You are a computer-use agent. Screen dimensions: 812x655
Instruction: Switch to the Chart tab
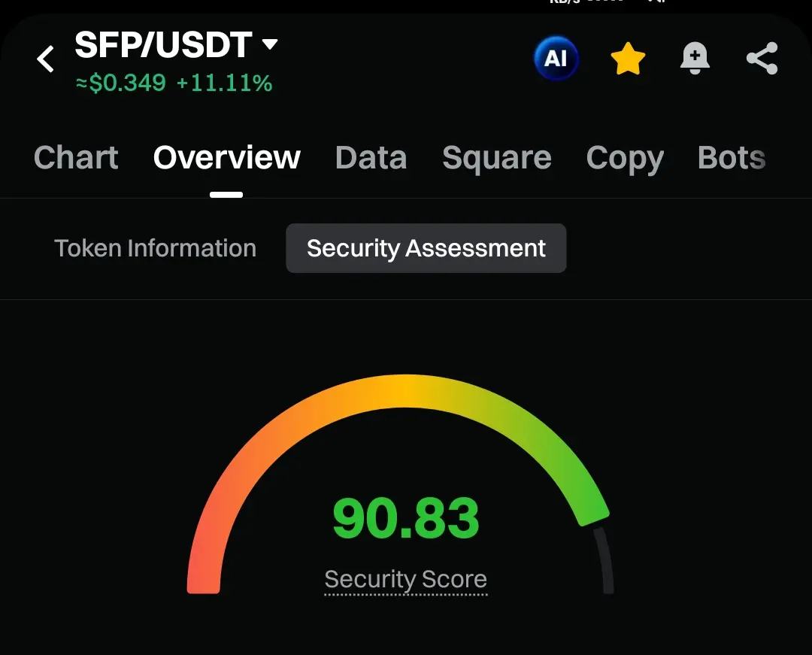[x=76, y=158]
